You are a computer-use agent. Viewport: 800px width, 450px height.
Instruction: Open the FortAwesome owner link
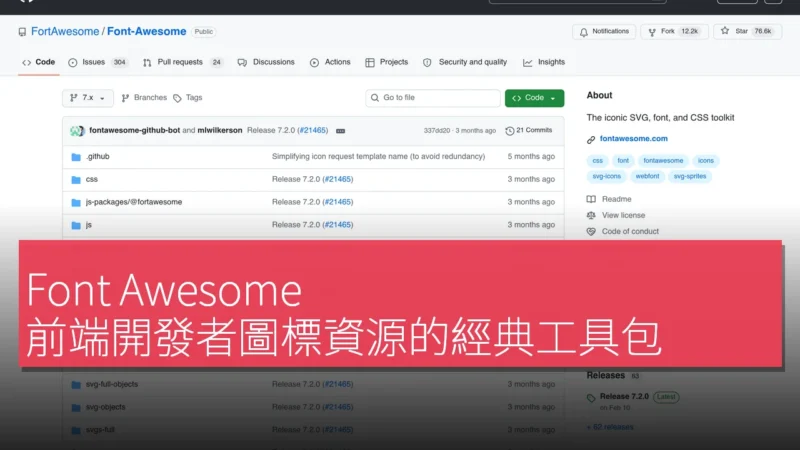point(65,32)
